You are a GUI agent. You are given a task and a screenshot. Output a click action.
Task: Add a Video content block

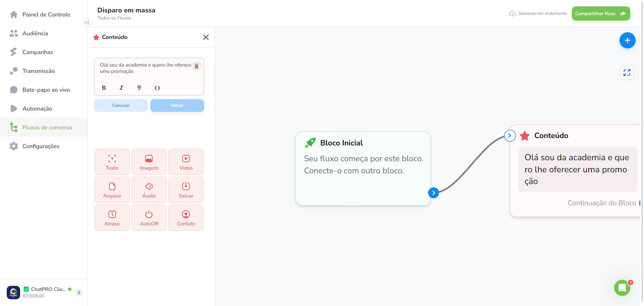point(186,162)
